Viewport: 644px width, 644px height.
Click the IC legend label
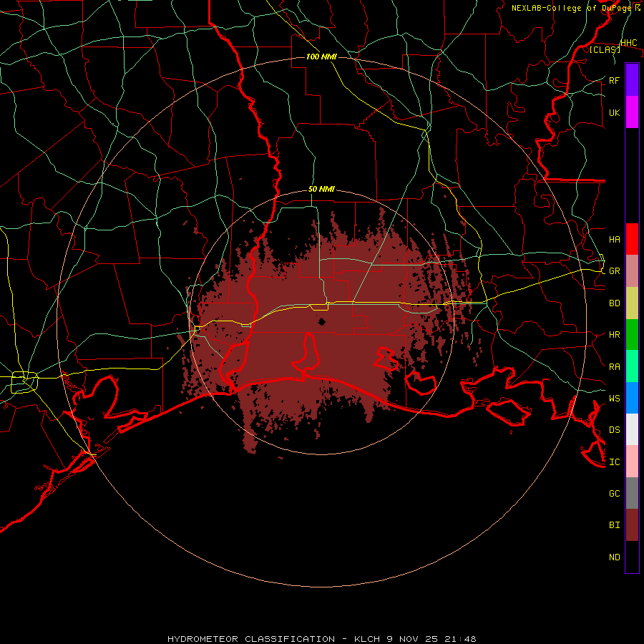(614, 462)
